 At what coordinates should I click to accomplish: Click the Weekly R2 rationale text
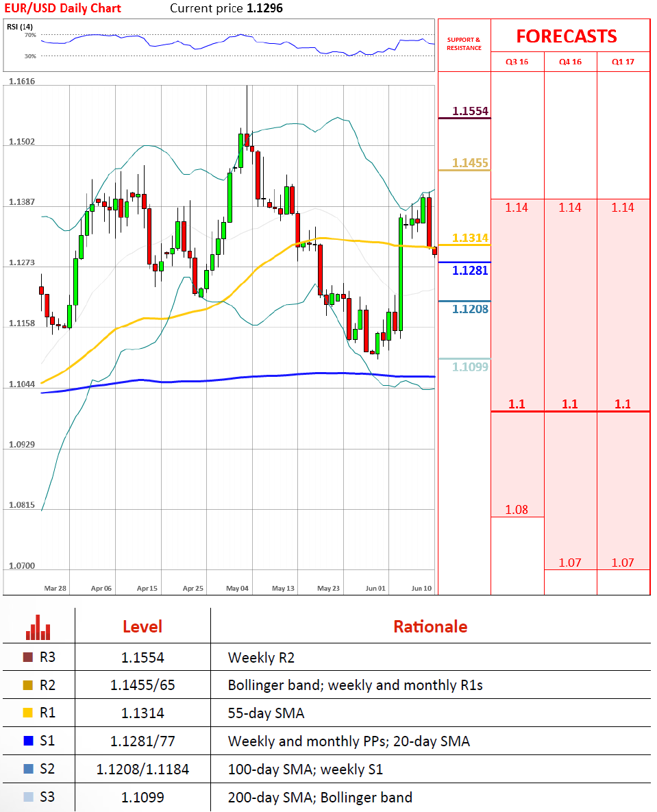click(261, 658)
